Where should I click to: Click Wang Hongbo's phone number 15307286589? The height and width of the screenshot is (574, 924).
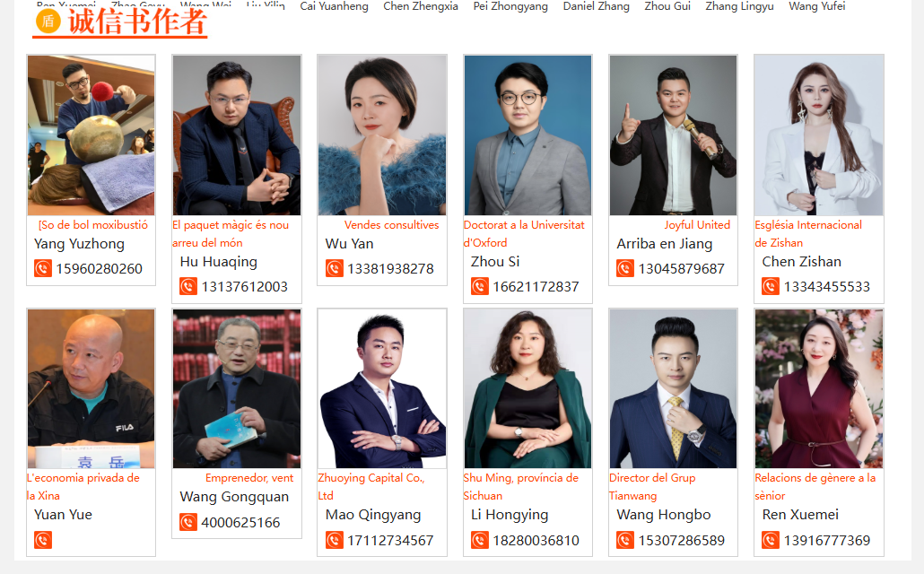(682, 541)
